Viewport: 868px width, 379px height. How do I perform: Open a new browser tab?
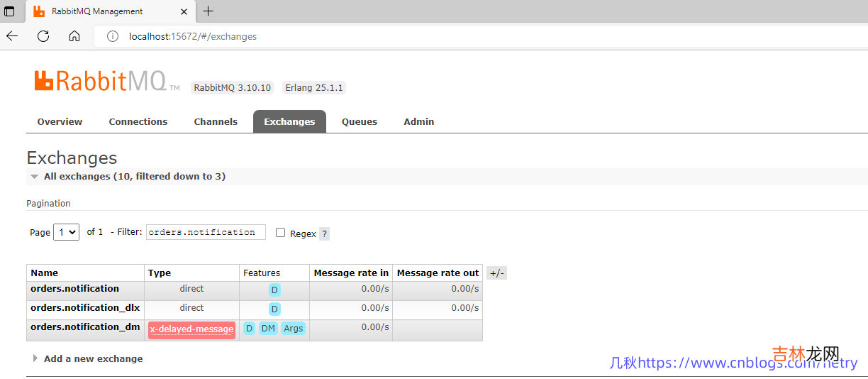coord(208,11)
